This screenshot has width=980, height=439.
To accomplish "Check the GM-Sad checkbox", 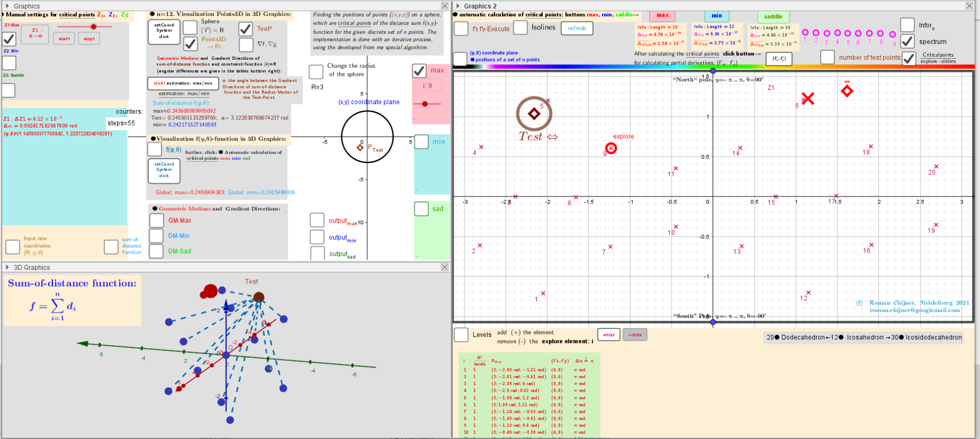I will coord(156,251).
